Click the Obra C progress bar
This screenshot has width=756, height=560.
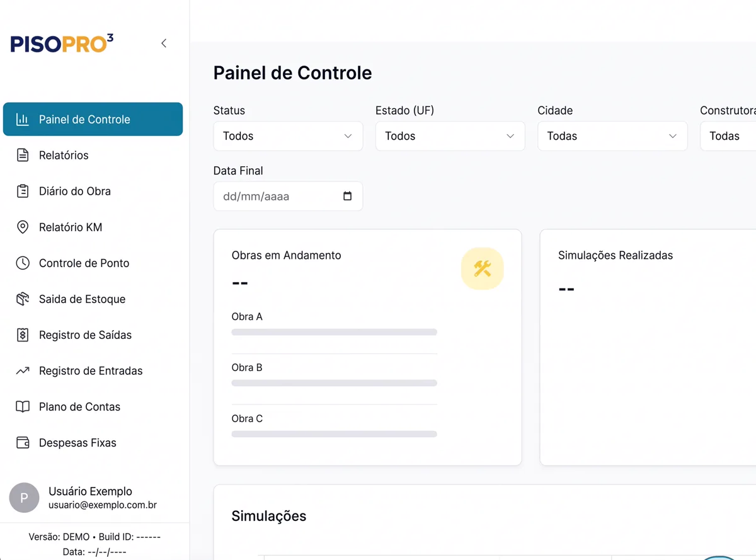pyautogui.click(x=334, y=434)
